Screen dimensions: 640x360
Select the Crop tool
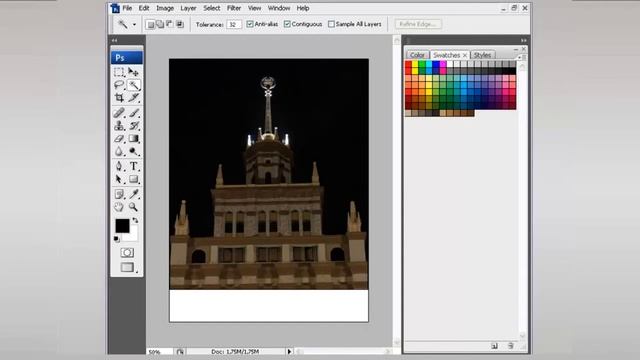pyautogui.click(x=119, y=98)
